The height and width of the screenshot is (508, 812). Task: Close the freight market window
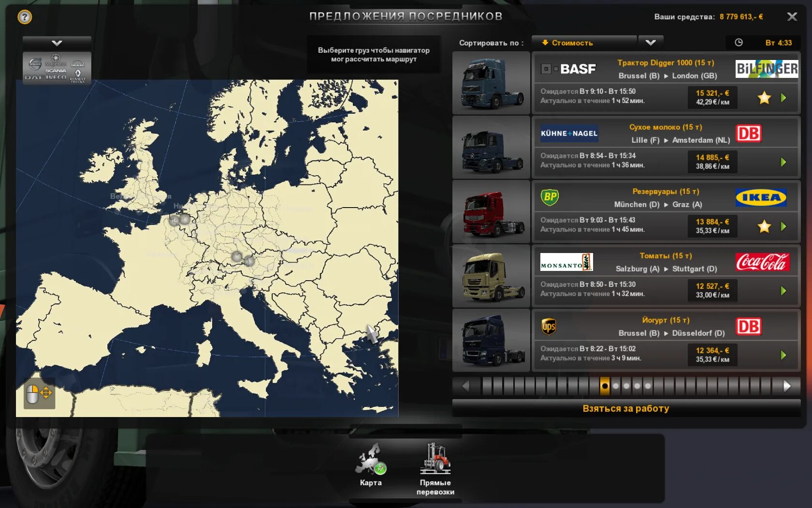792,17
